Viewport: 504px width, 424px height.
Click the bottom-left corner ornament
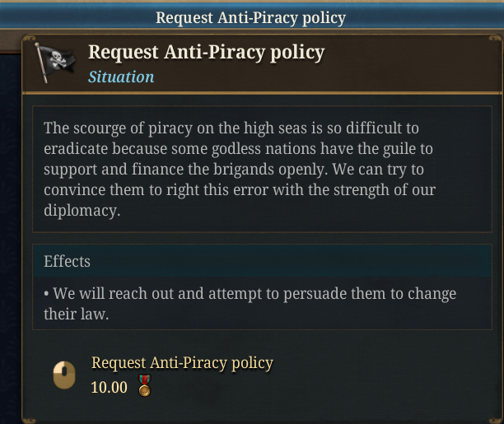click(x=28, y=417)
